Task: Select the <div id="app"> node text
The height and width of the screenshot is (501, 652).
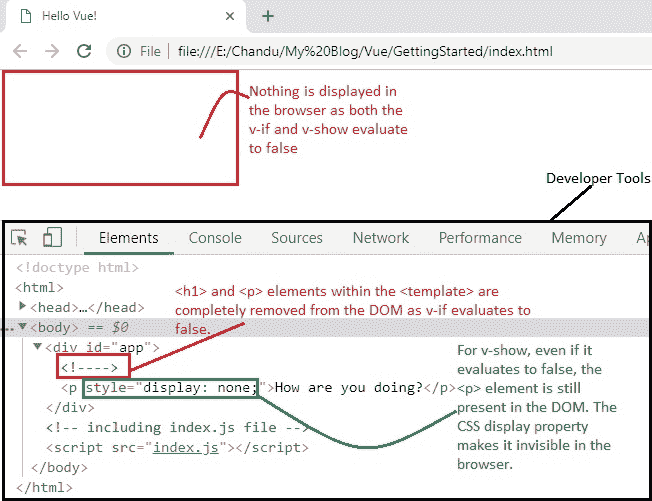Action: 102,347
